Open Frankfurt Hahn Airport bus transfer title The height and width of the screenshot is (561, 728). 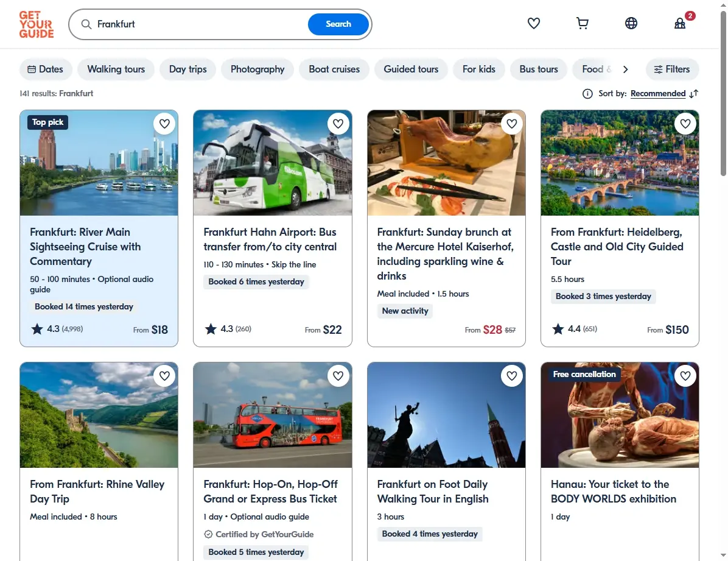click(x=270, y=239)
